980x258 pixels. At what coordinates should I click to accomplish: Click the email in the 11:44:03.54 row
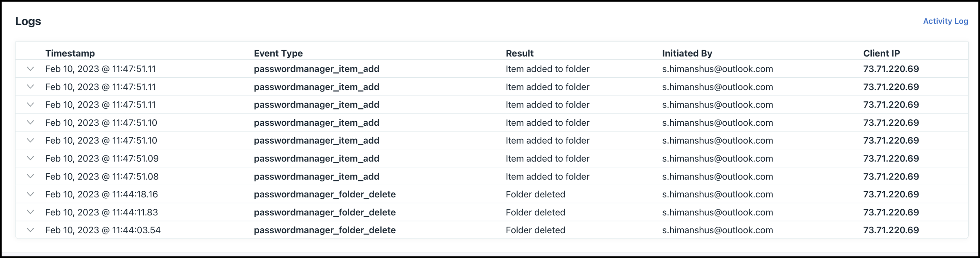717,230
